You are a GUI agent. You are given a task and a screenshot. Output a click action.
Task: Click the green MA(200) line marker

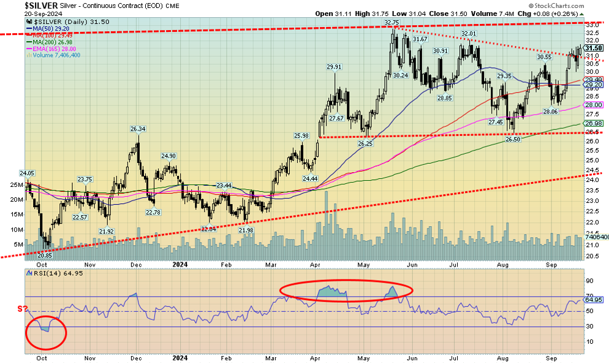[x=28, y=42]
